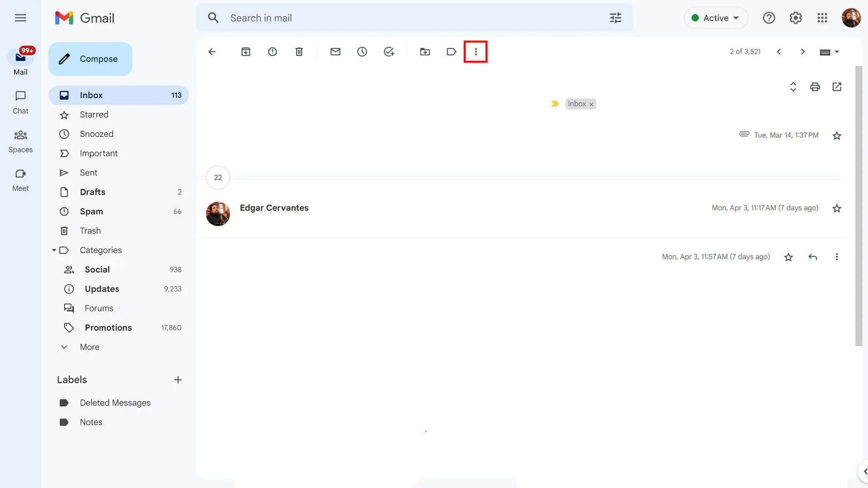The width and height of the screenshot is (868, 488).
Task: Expand the 22 hidden messages
Action: click(218, 178)
